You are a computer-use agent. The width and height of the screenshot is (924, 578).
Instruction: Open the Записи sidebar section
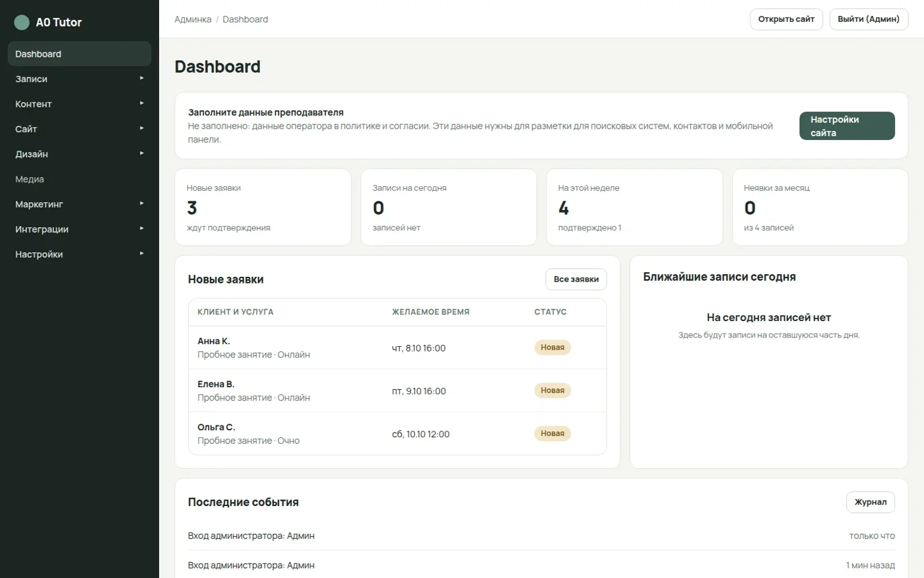(x=79, y=79)
